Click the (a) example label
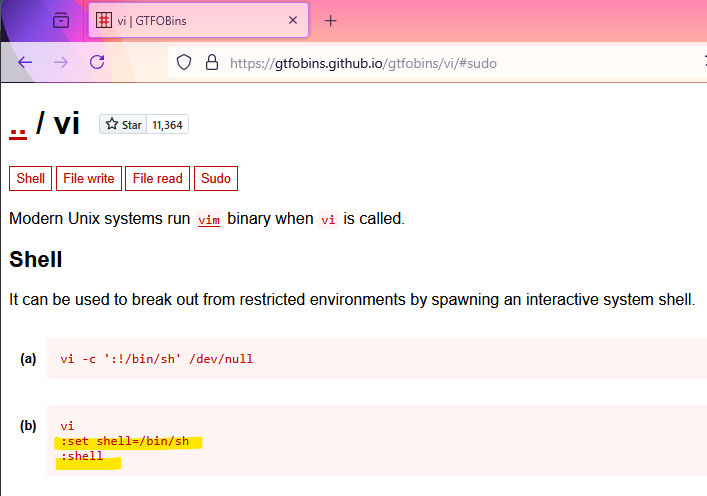The image size is (707, 496). click(28, 359)
